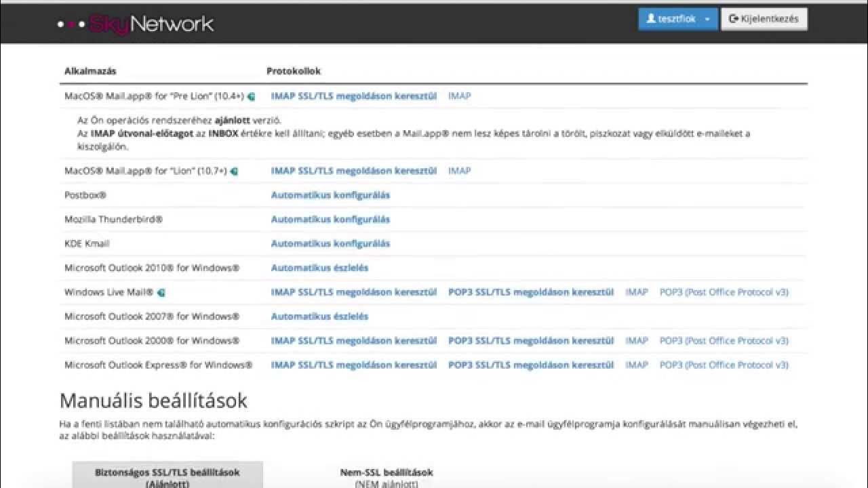Open IMAP SSL/TLS link for Pre Lion Mail.app
The image size is (868, 488).
354,96
